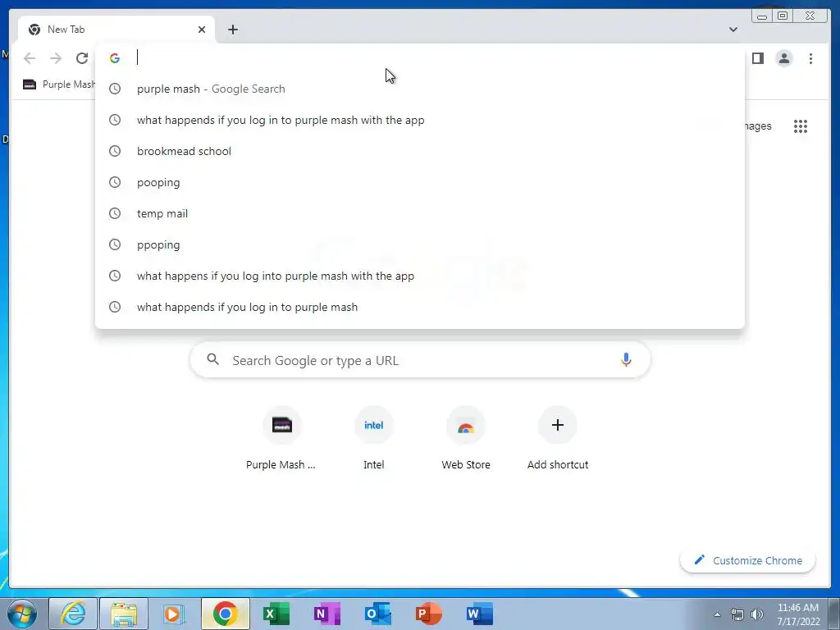
Task: Click the magnifier icon in the search box
Action: click(x=212, y=359)
